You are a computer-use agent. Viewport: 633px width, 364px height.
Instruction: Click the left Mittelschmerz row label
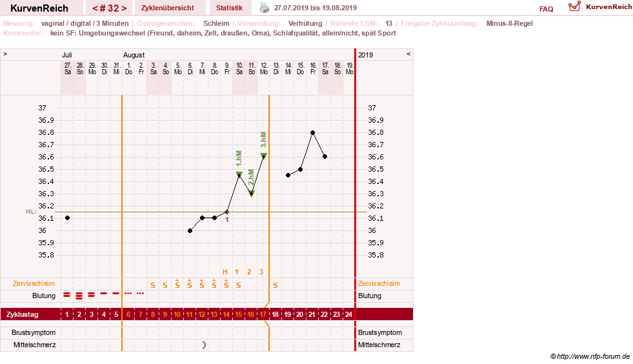(x=34, y=345)
